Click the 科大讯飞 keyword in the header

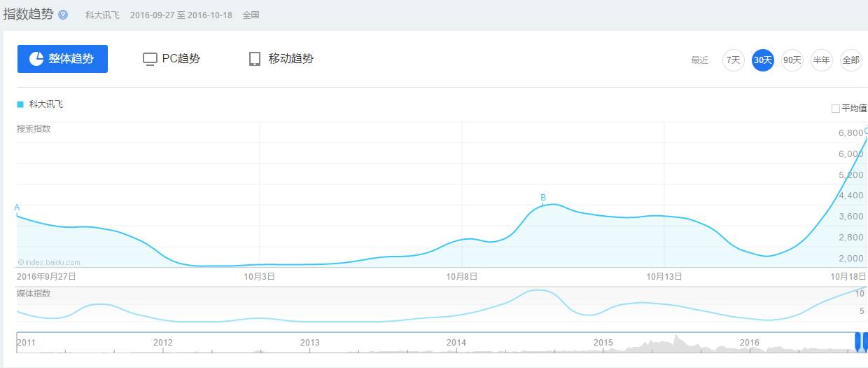tap(102, 15)
